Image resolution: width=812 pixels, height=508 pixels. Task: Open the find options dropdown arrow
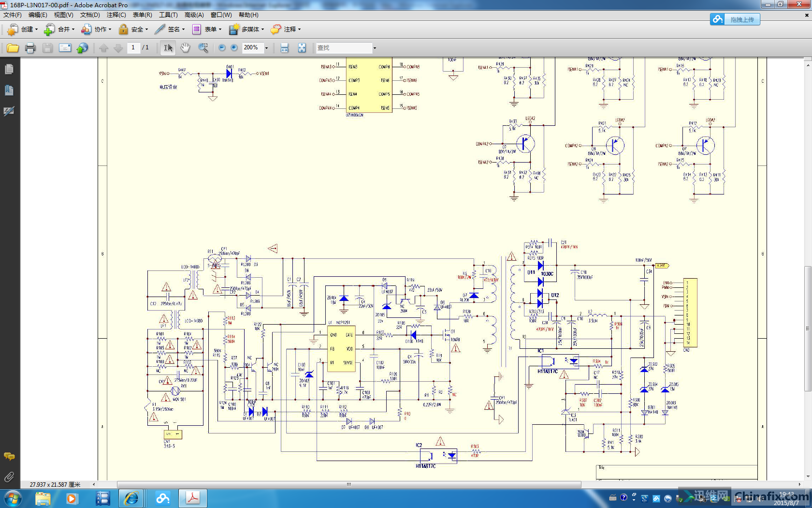click(x=374, y=48)
